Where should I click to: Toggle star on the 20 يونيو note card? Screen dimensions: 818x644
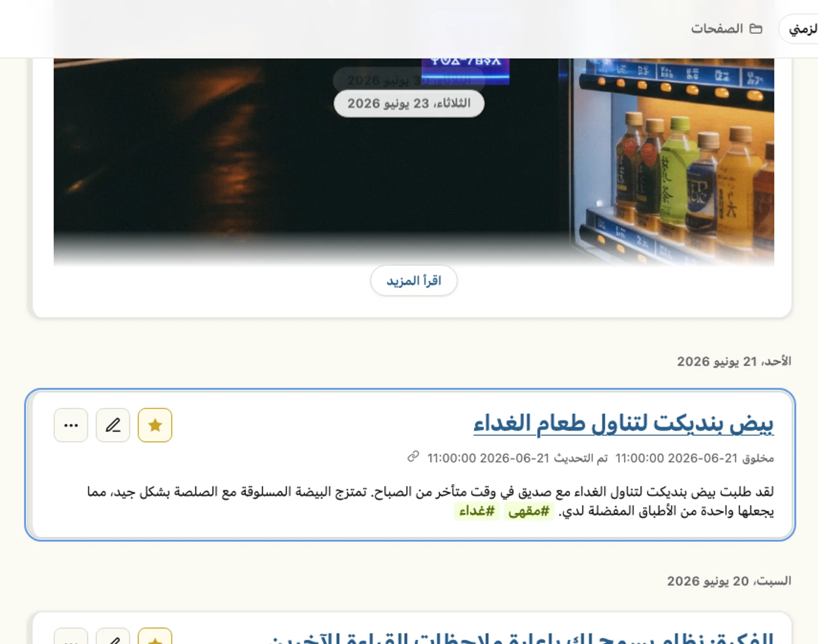click(155, 636)
